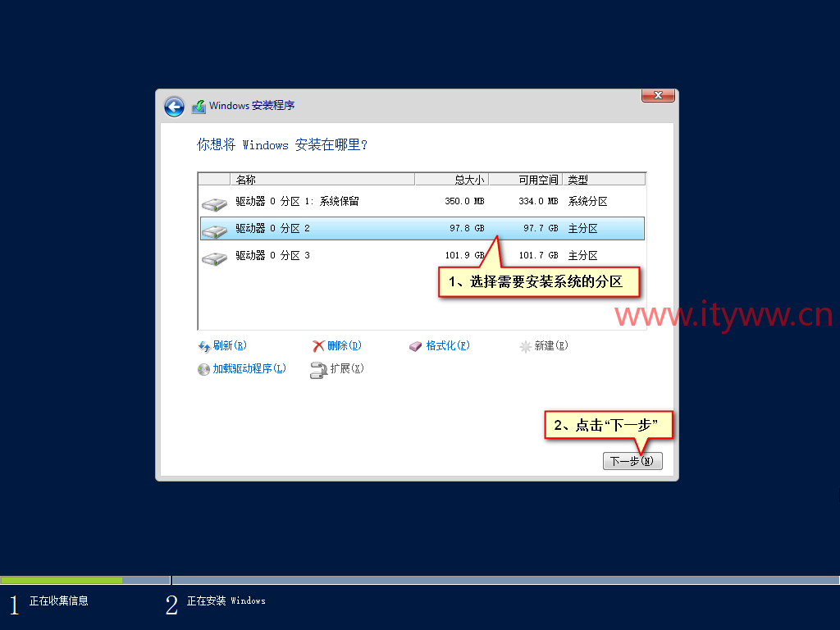Click the extend-drive icon beside 扩展

318,370
